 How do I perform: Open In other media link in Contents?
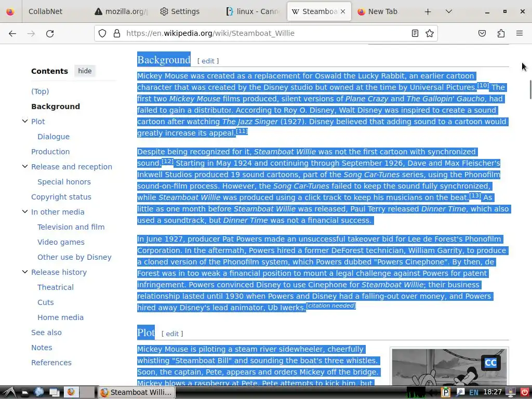coord(58,212)
